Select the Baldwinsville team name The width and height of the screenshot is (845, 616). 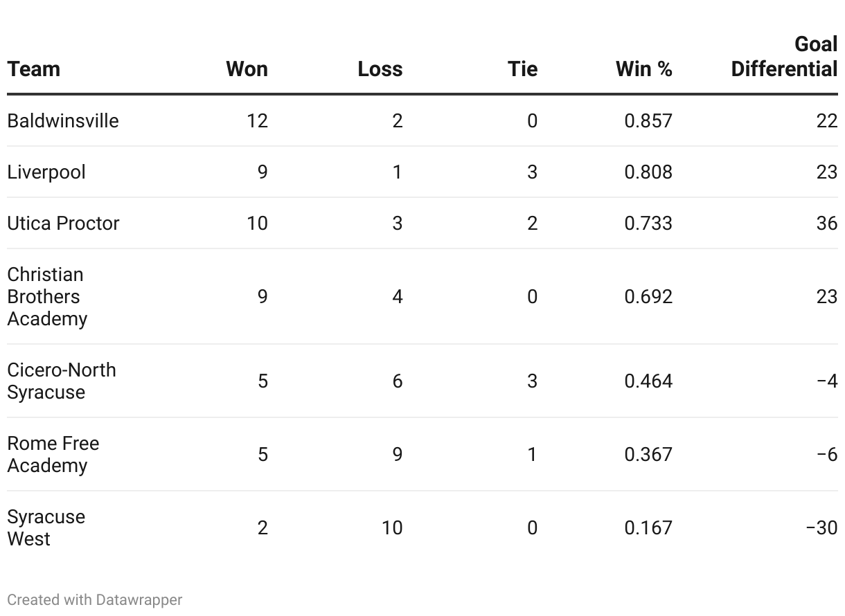63,120
